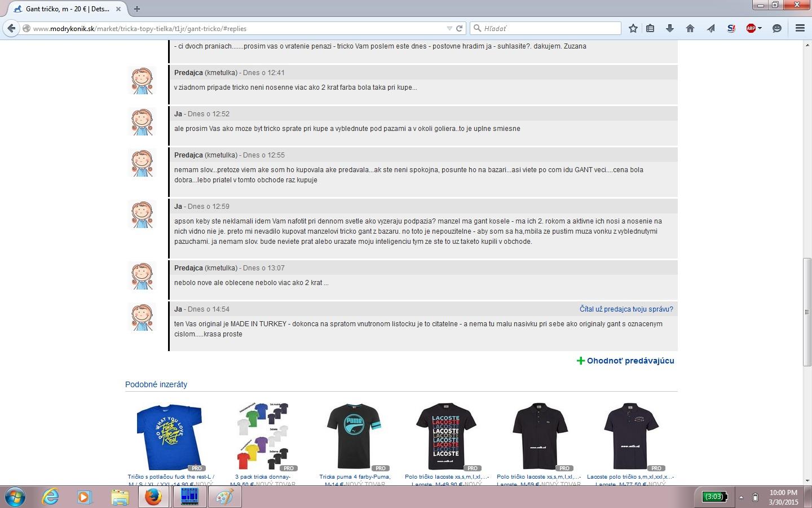Go back with the browser back arrow
Viewport: 812px width, 508px height.
click(11, 28)
